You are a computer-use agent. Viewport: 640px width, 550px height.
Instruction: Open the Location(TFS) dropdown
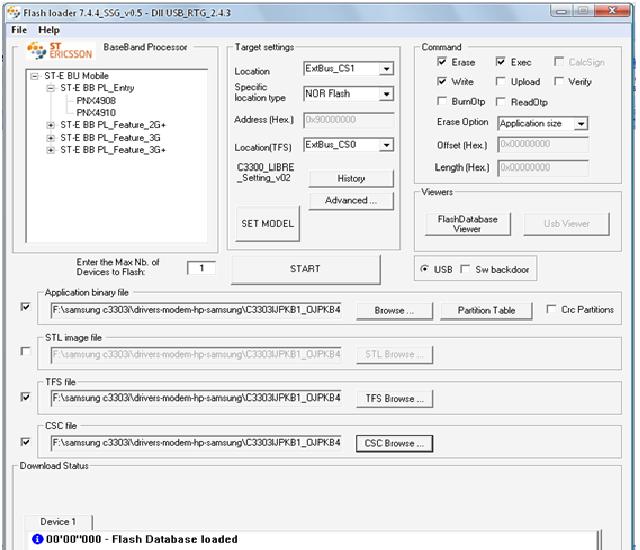(386, 145)
